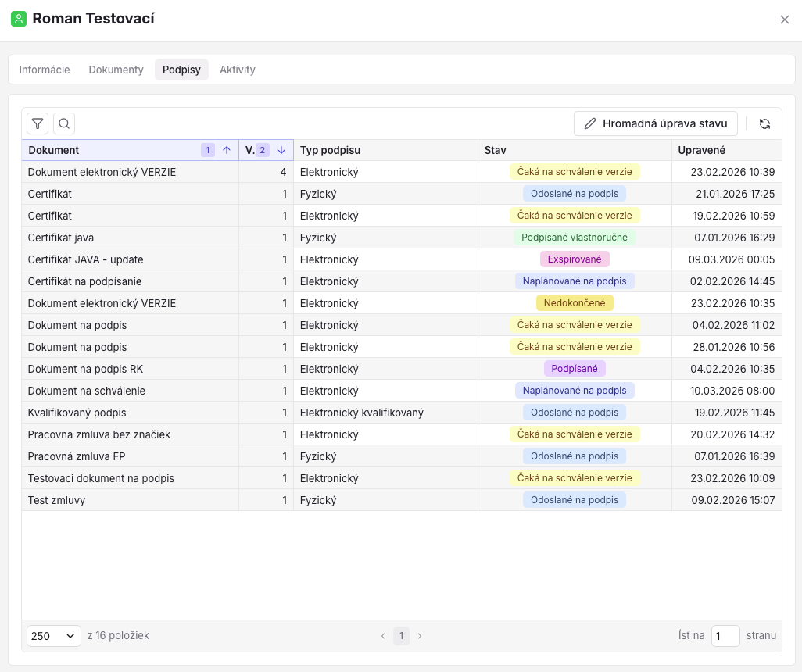The width and height of the screenshot is (802, 672).
Task: Click ascending sort arrow in Dokument header
Action: 227,150
